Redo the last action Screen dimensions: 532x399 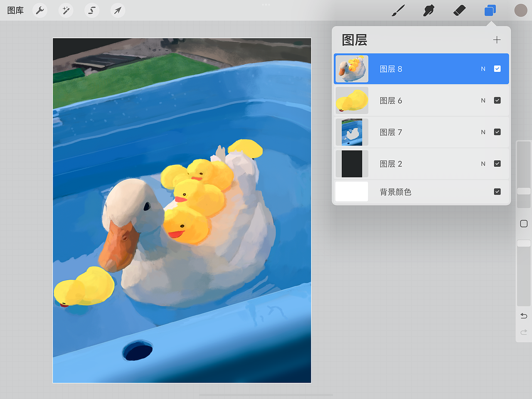coord(524,332)
